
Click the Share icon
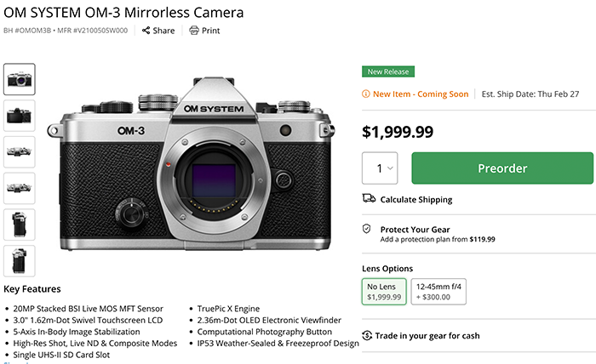(146, 31)
